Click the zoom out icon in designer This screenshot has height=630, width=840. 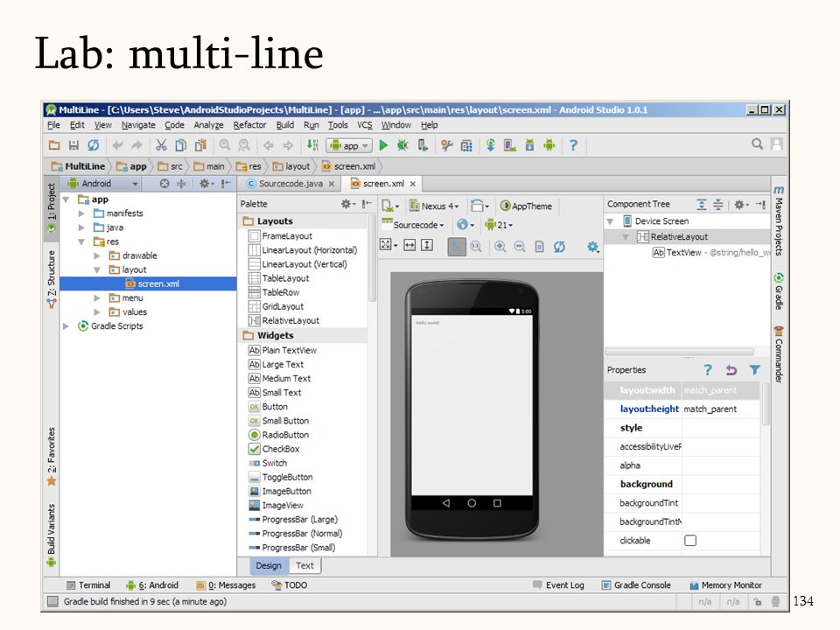pyautogui.click(x=520, y=246)
